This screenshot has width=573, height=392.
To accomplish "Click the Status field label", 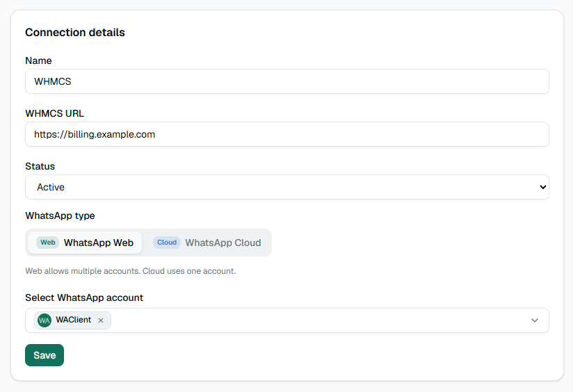I will pos(40,166).
